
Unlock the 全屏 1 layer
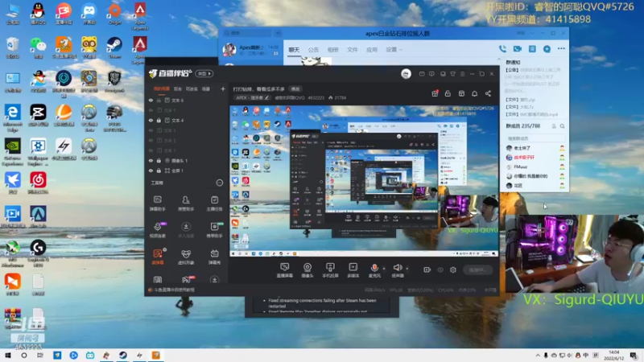coord(159,171)
